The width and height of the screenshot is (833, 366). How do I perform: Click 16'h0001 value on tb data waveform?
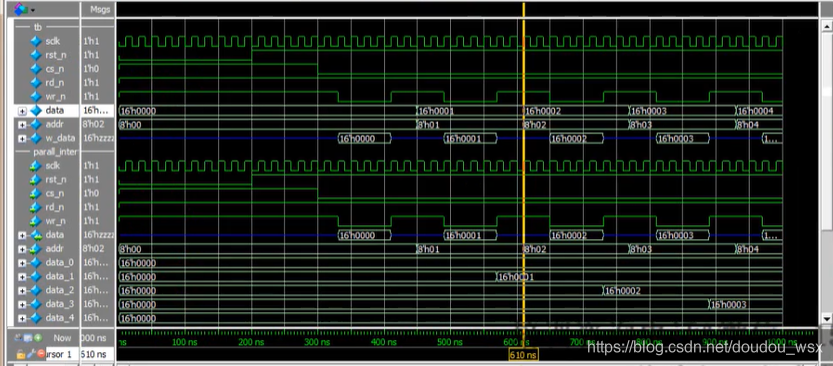click(x=436, y=111)
